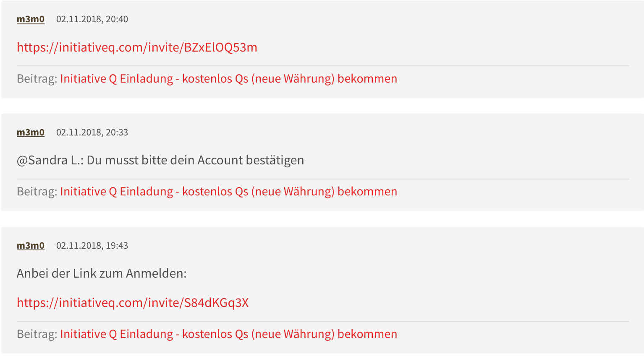This screenshot has height=364, width=644.
Task: Open m3m0's profile from the 20:33 comment
Action: [x=31, y=133]
